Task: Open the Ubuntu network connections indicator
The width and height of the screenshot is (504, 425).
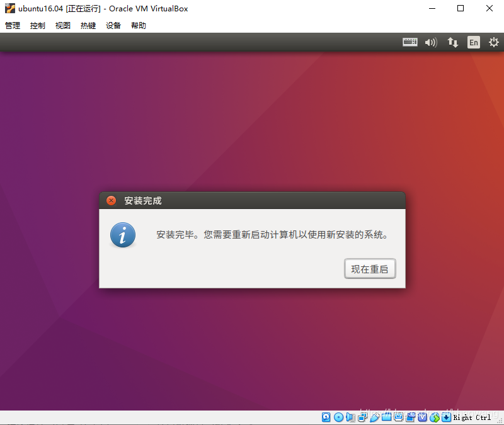Action: pyautogui.click(x=452, y=42)
